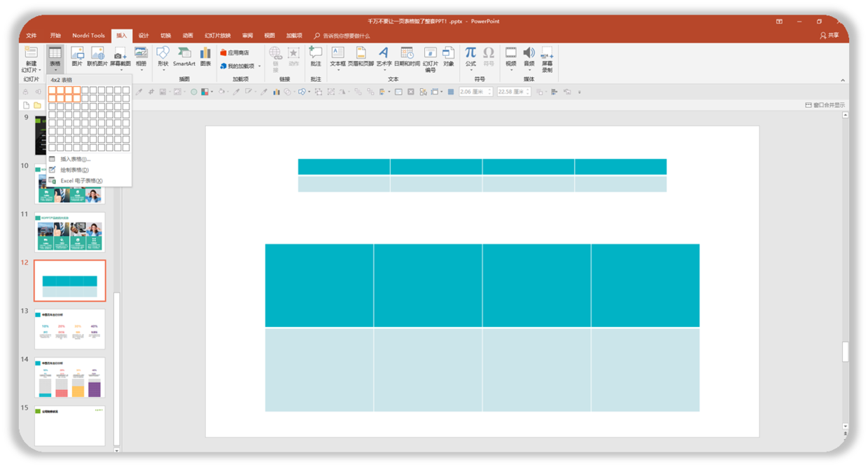Click the top-left cell of table grid
868x467 pixels.
pos(52,90)
